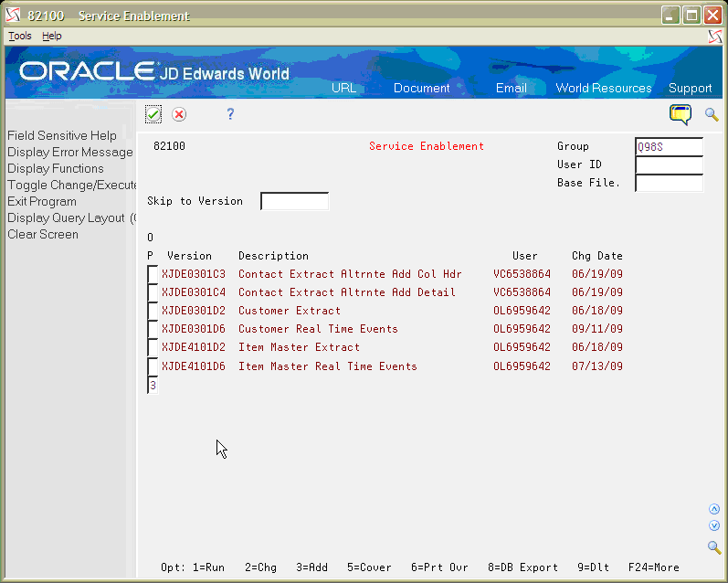Click 'Contact Extract Altrnte Add Detail' description
728x583 pixels.
(x=347, y=292)
